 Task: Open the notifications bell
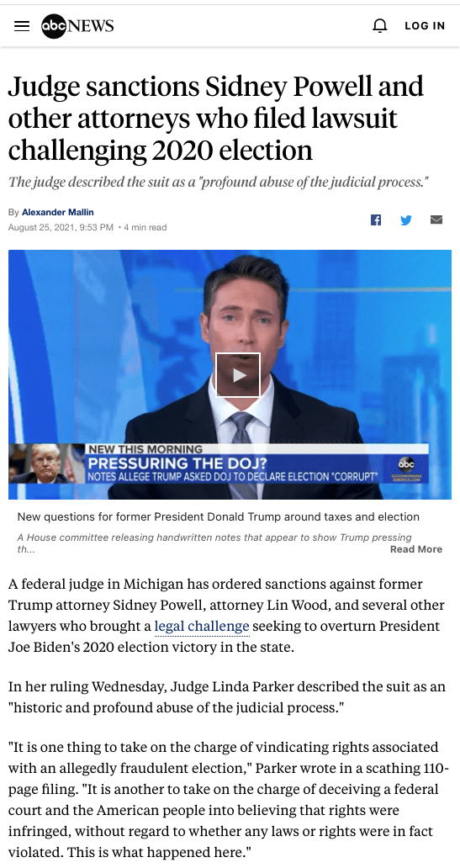point(380,25)
